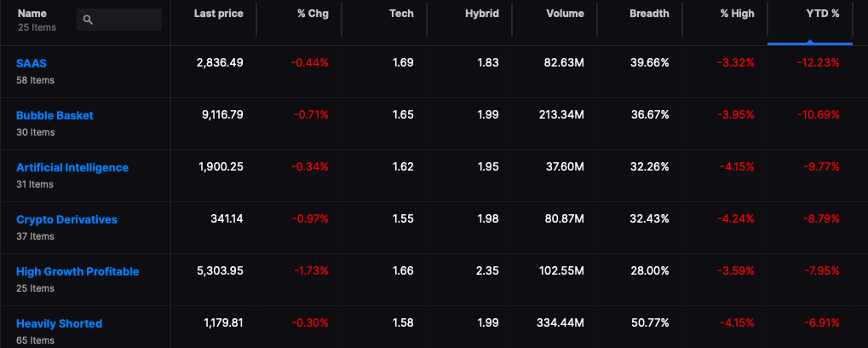Viewport: 868px width, 348px height.
Task: Open the Artificial Intelligence list
Action: (72, 168)
